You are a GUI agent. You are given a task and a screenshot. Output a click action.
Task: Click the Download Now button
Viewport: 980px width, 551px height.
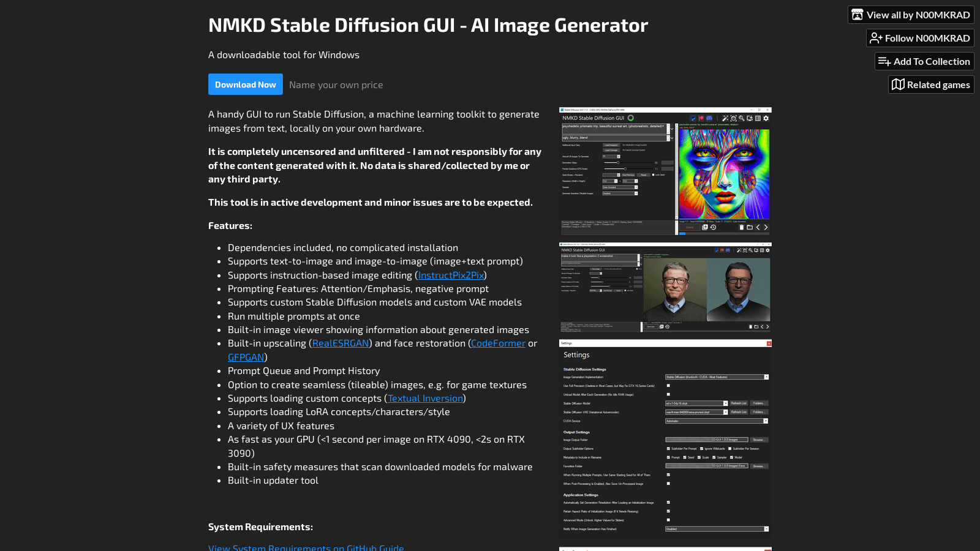click(246, 84)
